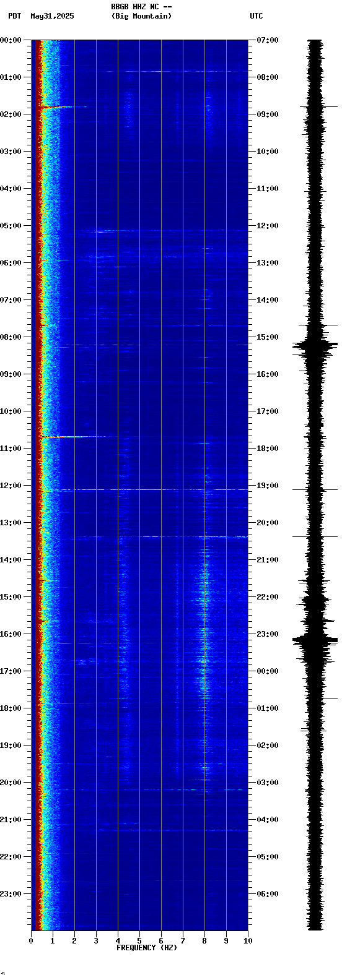Click the 02:00 PDT time label

(x=11, y=114)
